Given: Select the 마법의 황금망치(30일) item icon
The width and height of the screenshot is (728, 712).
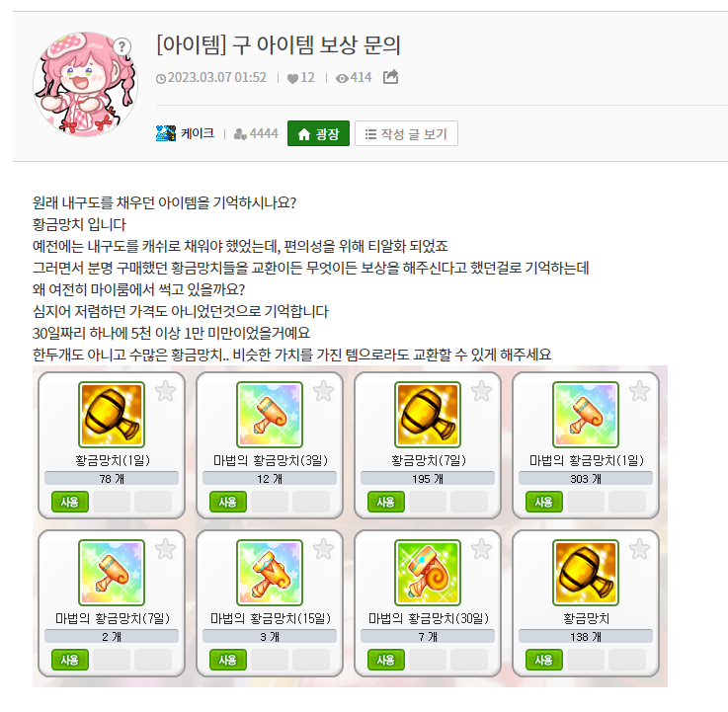Looking at the screenshot, I should point(428,573).
